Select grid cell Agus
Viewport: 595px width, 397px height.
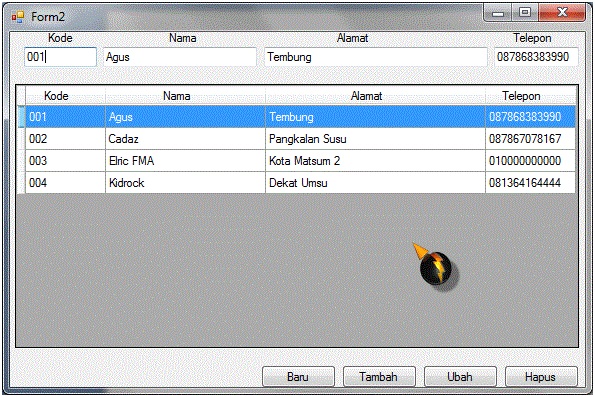tap(185, 117)
